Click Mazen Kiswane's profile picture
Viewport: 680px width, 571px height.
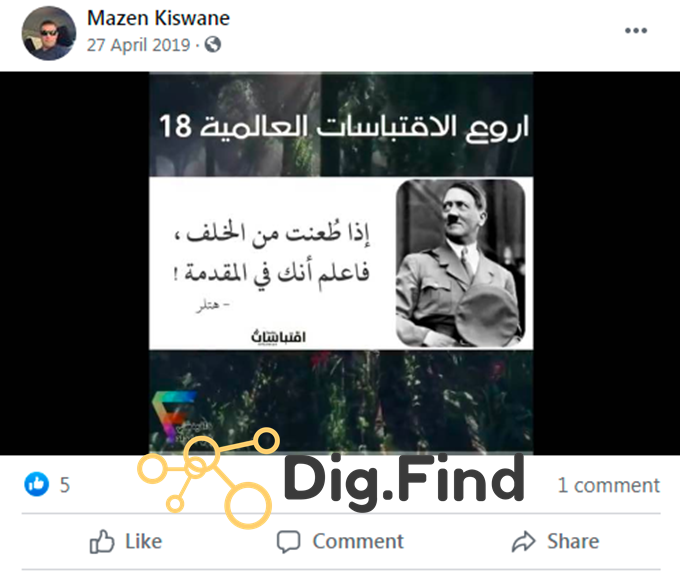[49, 33]
